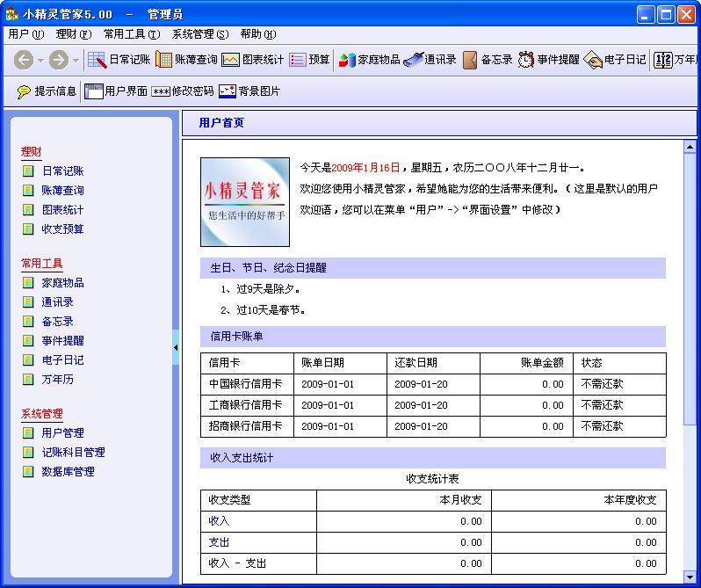Click the 过10天是春节 reminder line
701x588 pixels.
click(x=263, y=310)
